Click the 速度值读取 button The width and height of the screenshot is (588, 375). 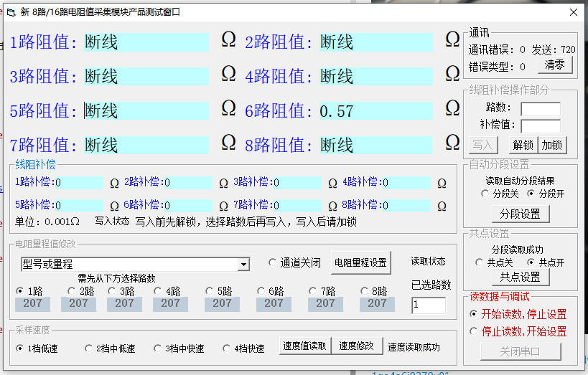(x=304, y=346)
